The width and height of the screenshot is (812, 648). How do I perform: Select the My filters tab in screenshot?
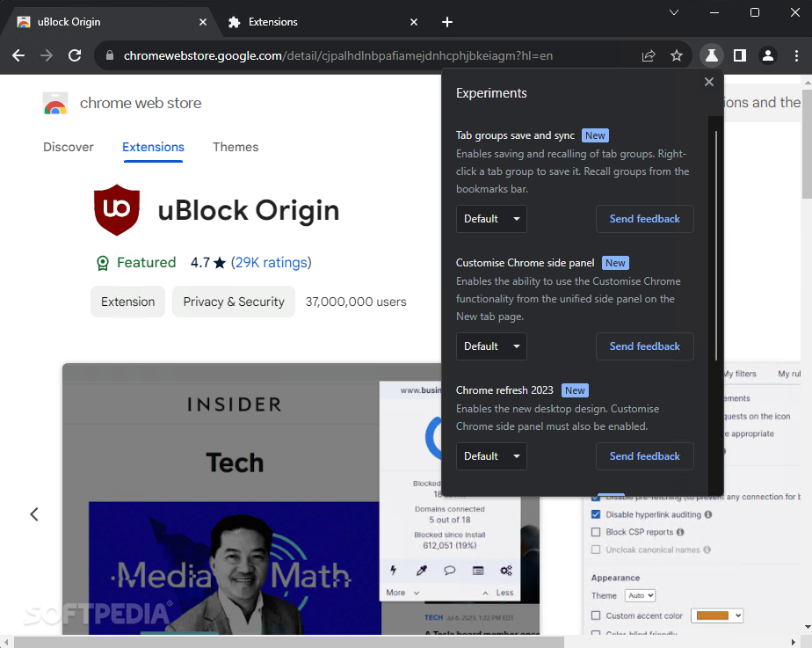[740, 374]
